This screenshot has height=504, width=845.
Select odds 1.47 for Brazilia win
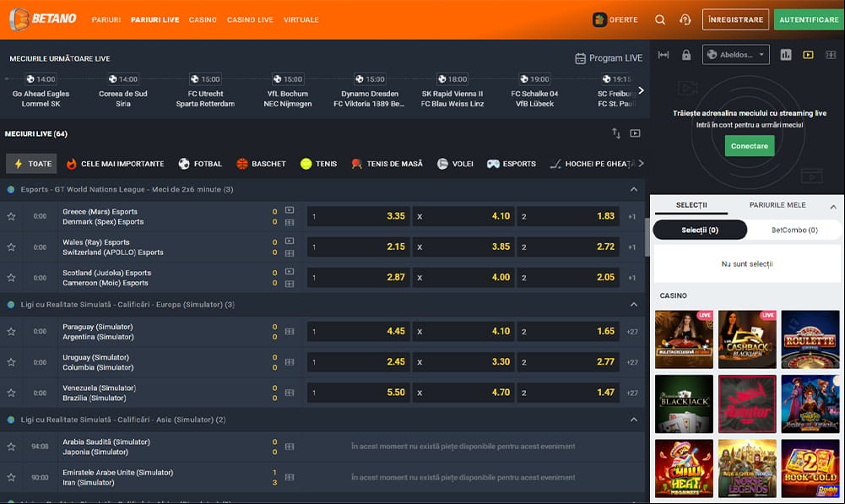568,393
